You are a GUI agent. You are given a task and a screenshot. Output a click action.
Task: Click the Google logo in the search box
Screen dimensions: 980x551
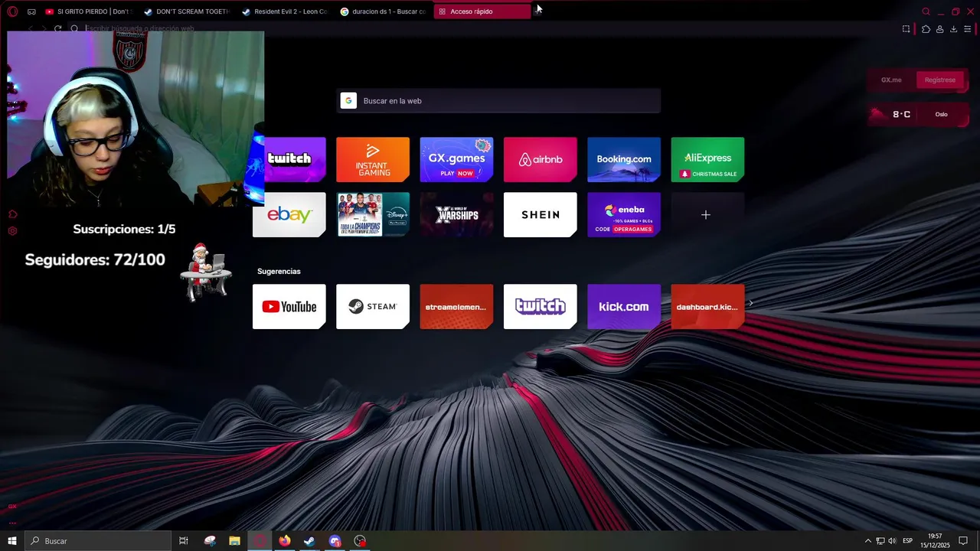tap(348, 101)
